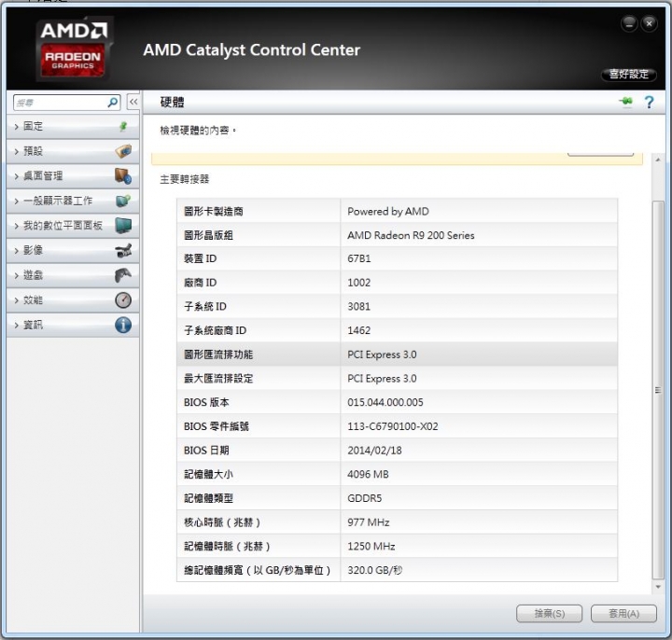Expand the 預設 chevron

click(x=16, y=151)
